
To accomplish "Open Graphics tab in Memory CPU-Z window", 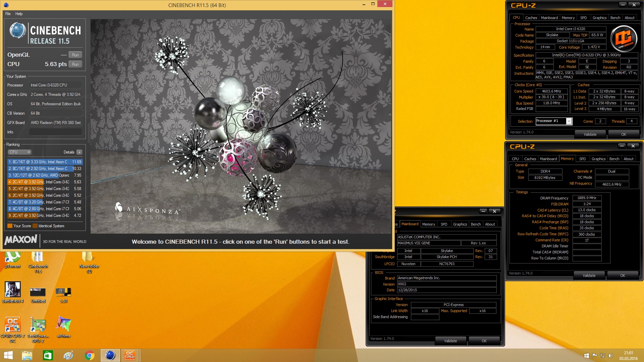I will point(598,159).
